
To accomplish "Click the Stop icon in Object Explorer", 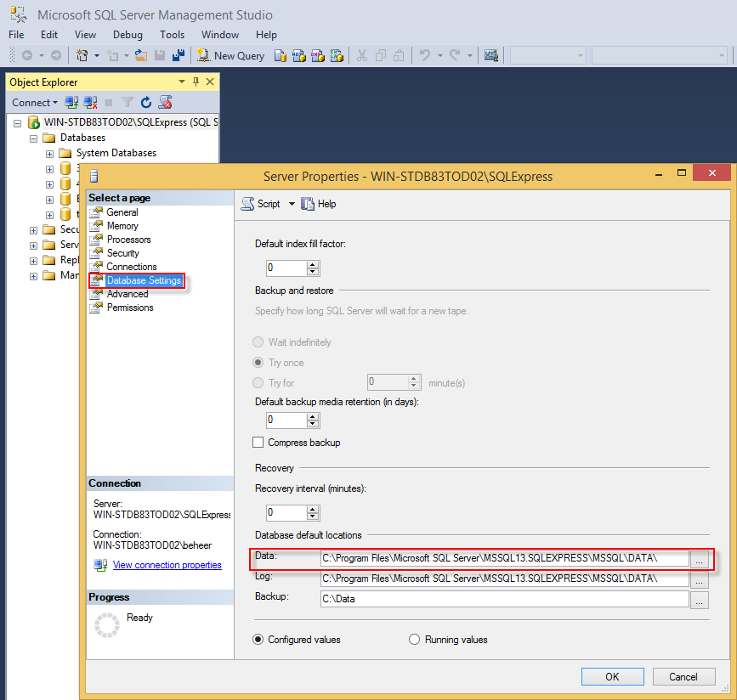I will point(109,103).
